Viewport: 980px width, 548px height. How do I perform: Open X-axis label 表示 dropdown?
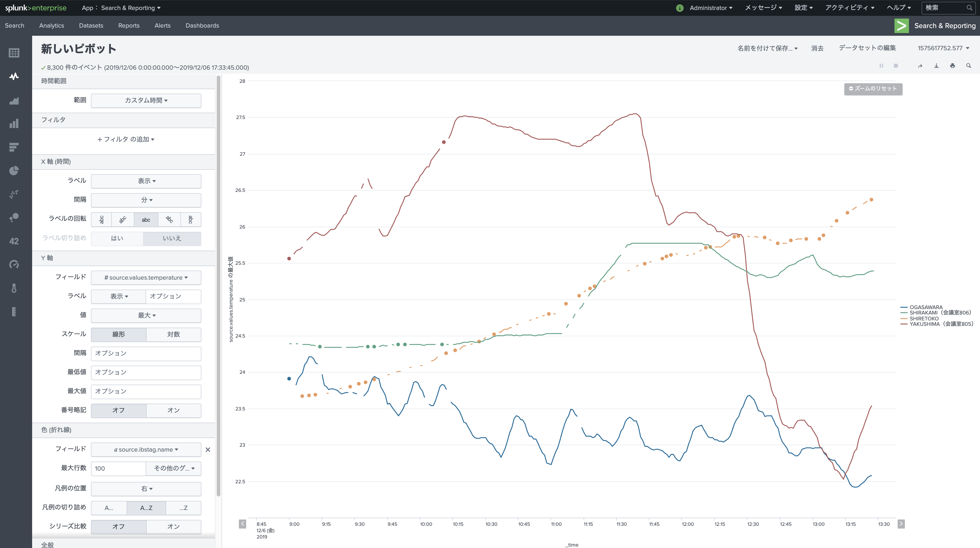point(146,181)
